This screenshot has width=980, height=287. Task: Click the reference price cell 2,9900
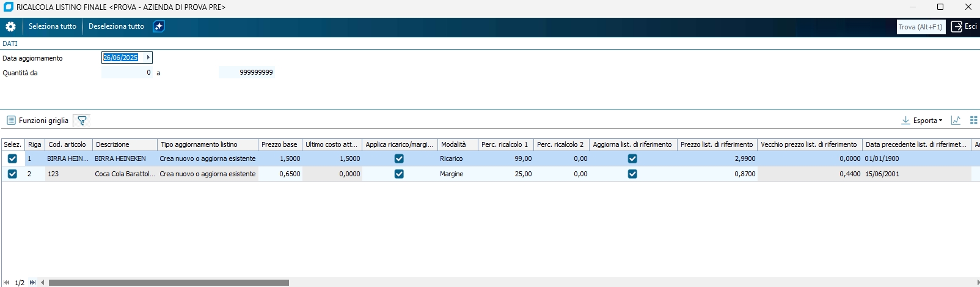pyautogui.click(x=717, y=158)
